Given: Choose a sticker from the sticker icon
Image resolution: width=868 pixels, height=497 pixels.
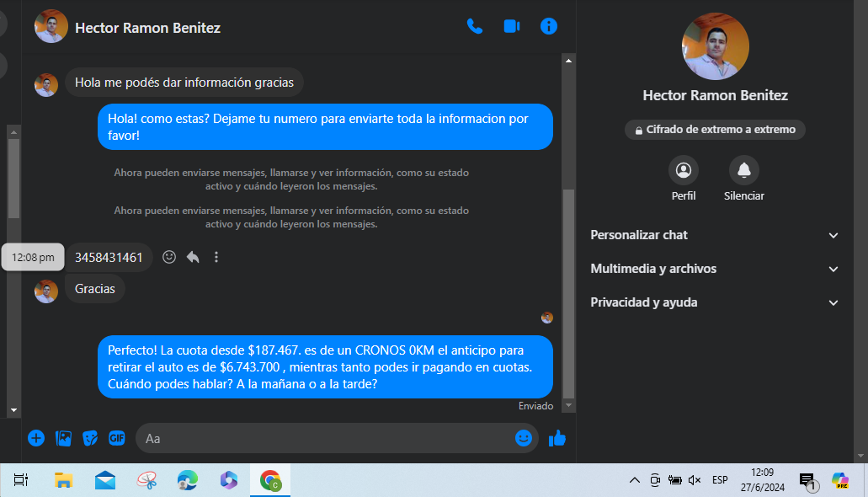Looking at the screenshot, I should (x=90, y=438).
